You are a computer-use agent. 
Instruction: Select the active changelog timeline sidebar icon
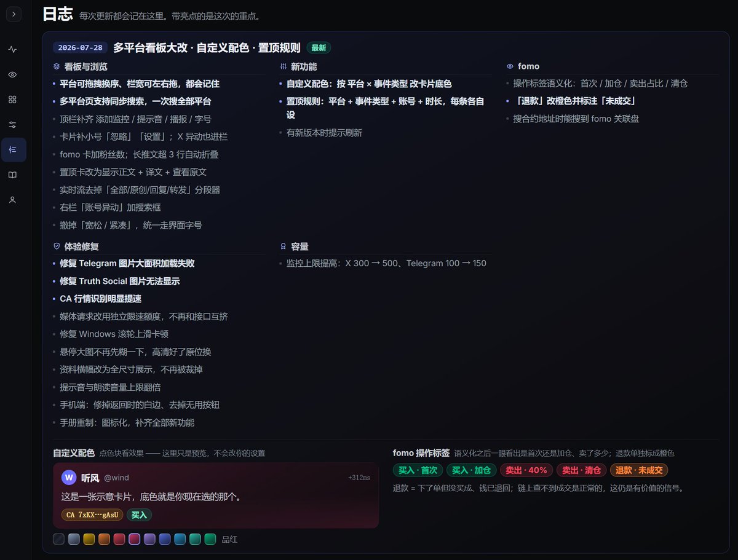pos(14,150)
